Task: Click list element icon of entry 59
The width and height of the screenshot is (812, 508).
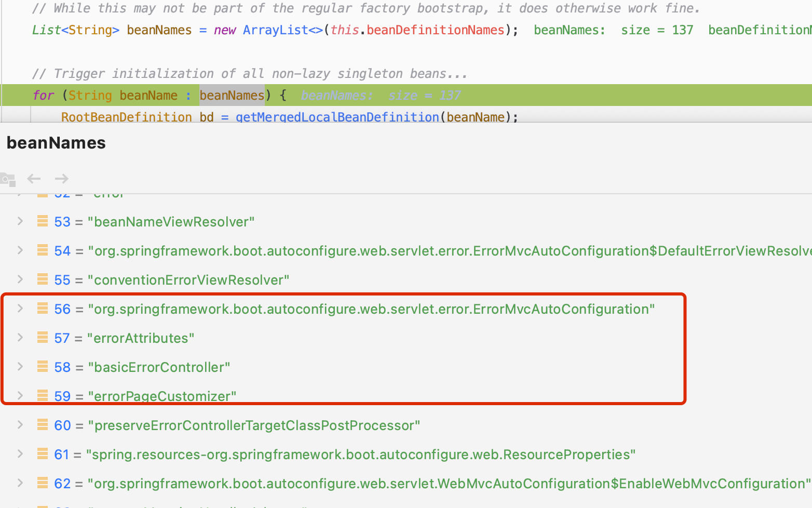Action: (x=43, y=396)
